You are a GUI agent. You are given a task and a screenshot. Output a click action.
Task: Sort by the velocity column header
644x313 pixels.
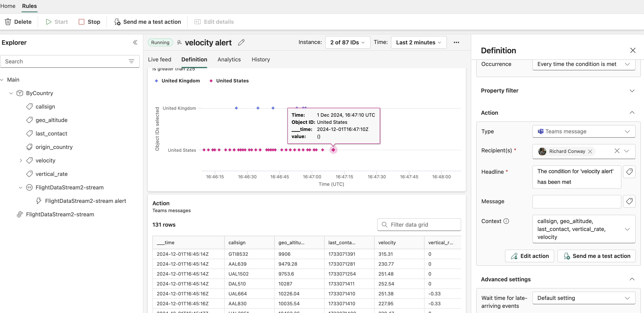point(399,242)
